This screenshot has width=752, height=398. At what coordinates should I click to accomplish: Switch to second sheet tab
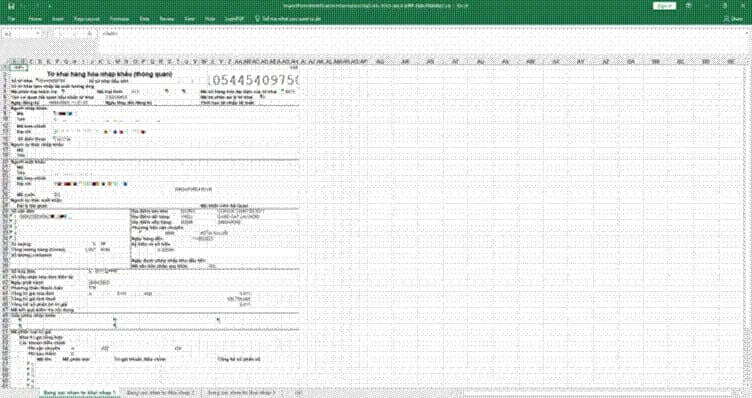(161, 393)
